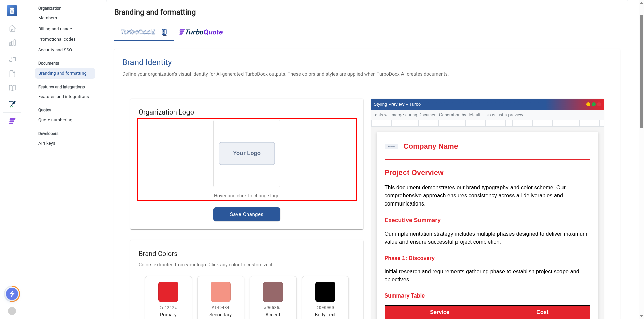The width and height of the screenshot is (644, 319).
Task: Click the Phase 1: Discovery heading
Action: pyautogui.click(x=410, y=258)
